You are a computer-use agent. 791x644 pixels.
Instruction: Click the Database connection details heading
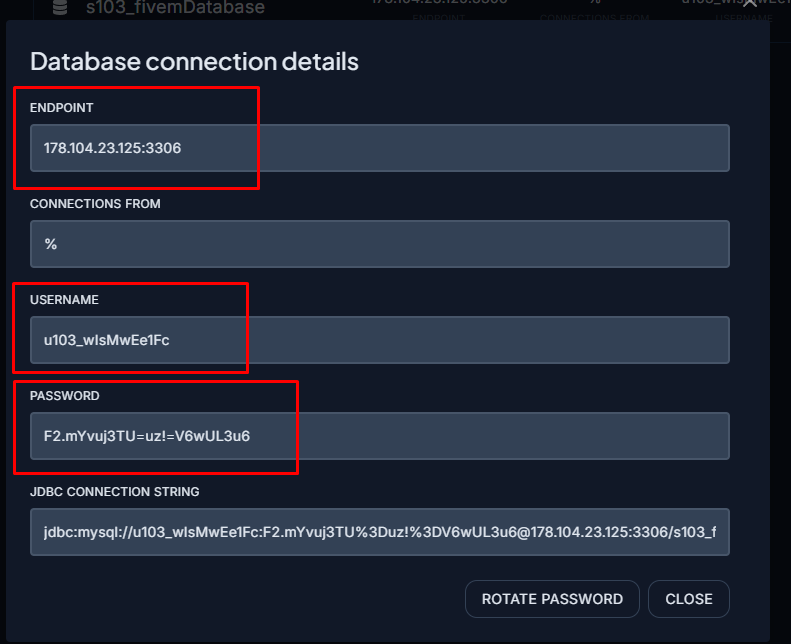[x=194, y=61]
